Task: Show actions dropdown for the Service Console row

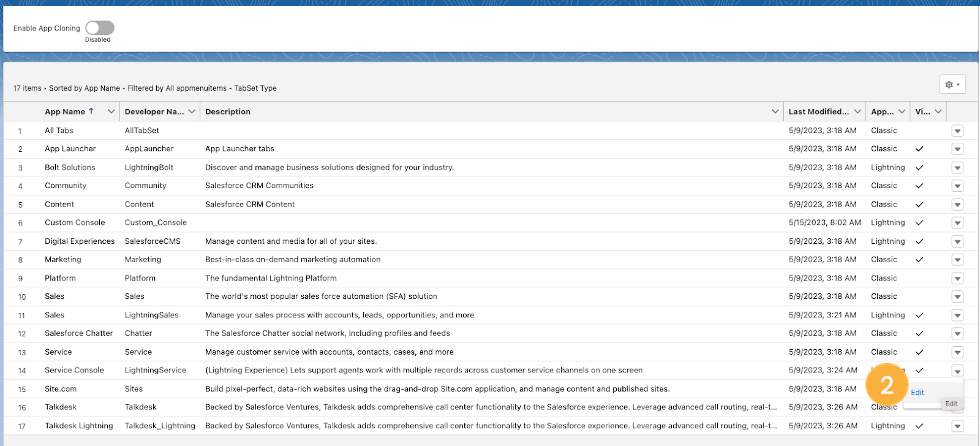Action: [957, 371]
